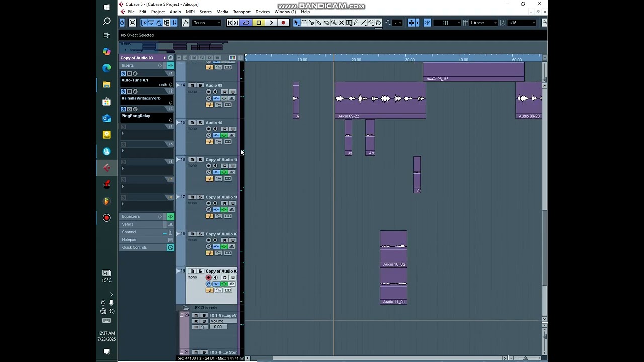
Task: Toggle power for Auto-Tune 8.1 insert
Action: click(123, 74)
